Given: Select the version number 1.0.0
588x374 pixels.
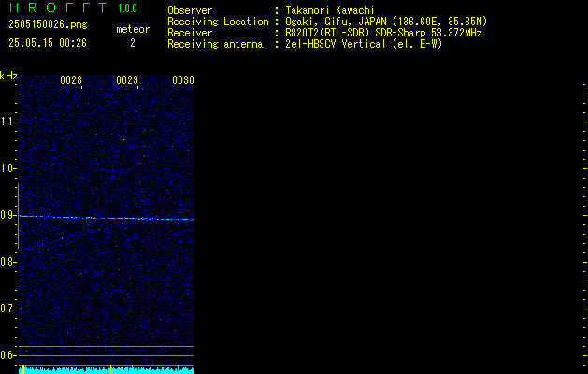Looking at the screenshot, I should pos(127,7).
